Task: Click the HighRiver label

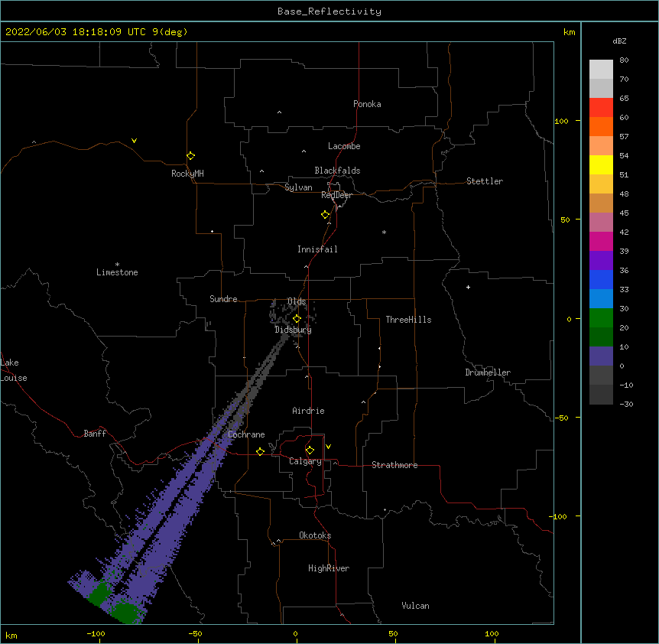Action: (329, 568)
